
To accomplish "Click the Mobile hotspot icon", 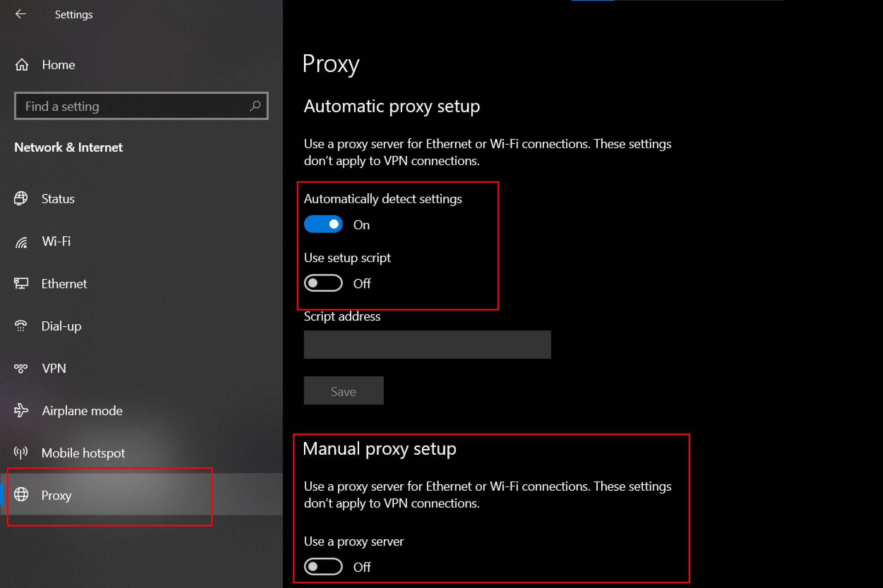I will [x=21, y=453].
